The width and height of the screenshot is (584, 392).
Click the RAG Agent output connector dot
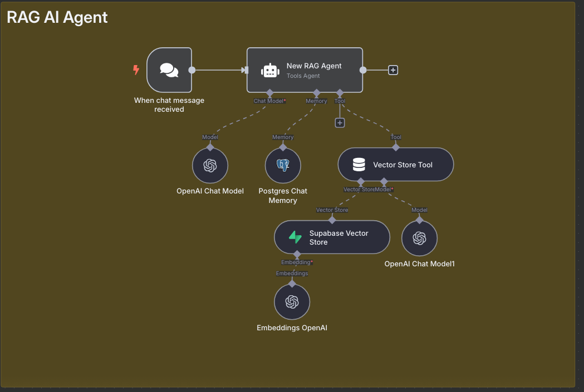click(x=363, y=70)
